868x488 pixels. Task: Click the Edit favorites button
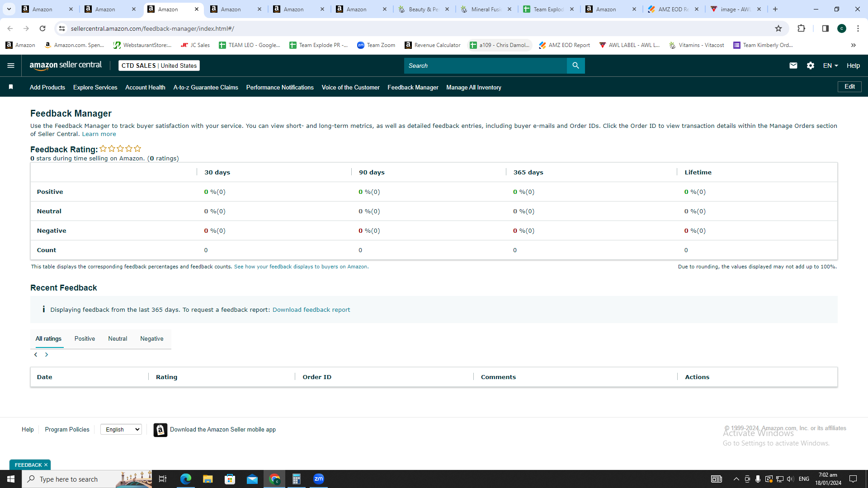tap(849, 87)
